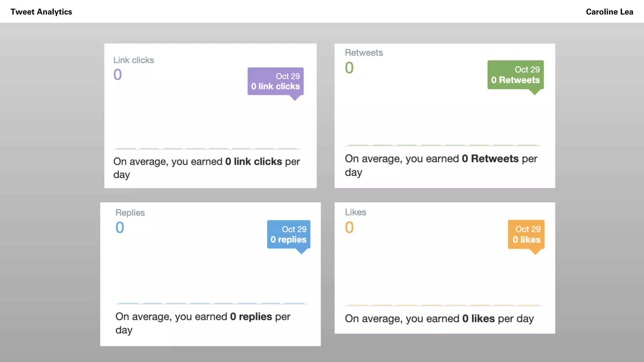Select the Likes card heading

point(356,212)
